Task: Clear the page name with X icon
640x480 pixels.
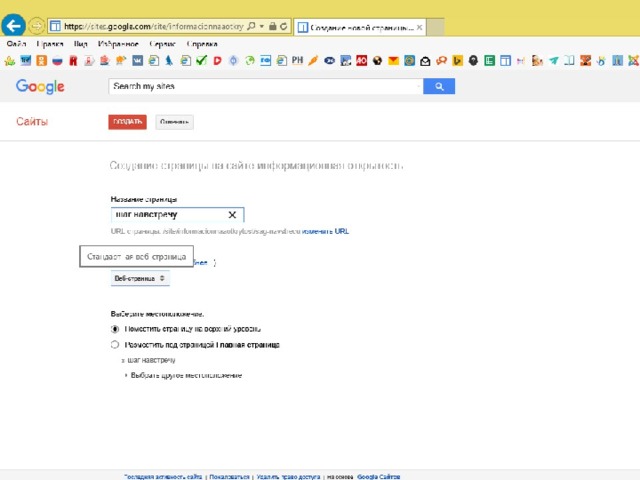Action: [x=232, y=215]
